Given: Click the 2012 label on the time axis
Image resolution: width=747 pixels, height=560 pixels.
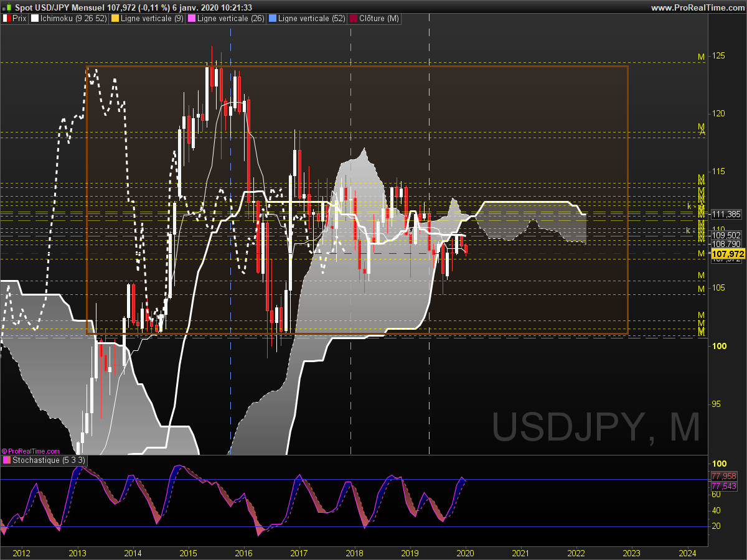Looking at the screenshot, I should (22, 553).
